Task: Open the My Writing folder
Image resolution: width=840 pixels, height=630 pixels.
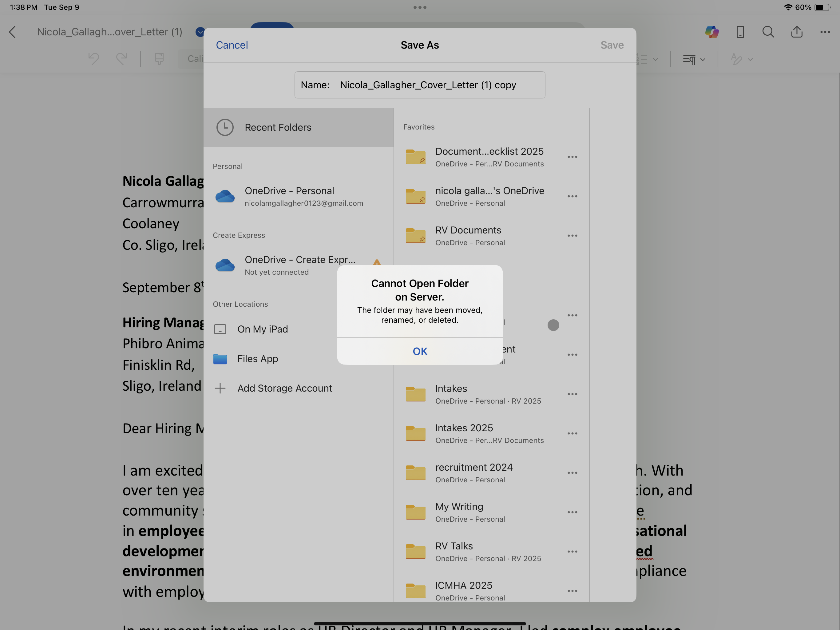Action: (491, 512)
